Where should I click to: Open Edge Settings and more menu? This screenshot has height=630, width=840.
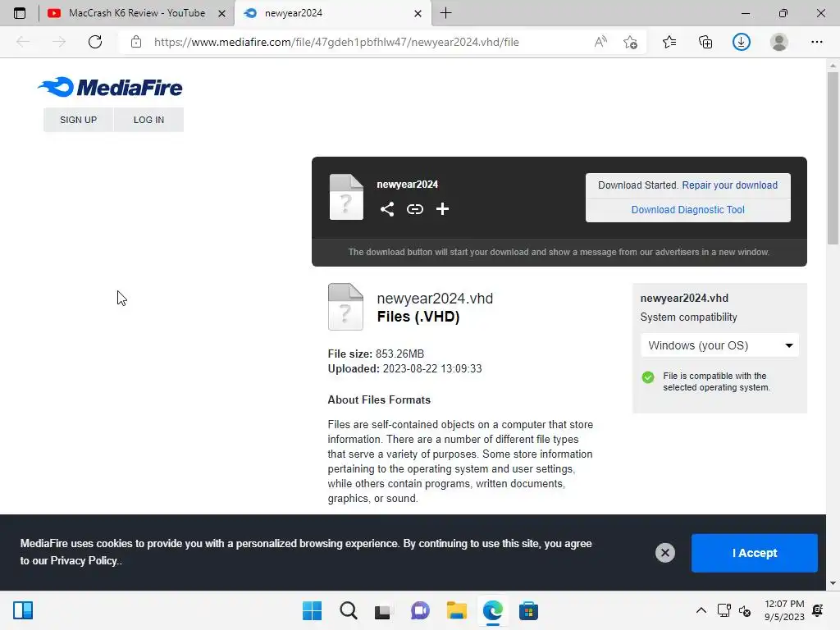click(816, 42)
